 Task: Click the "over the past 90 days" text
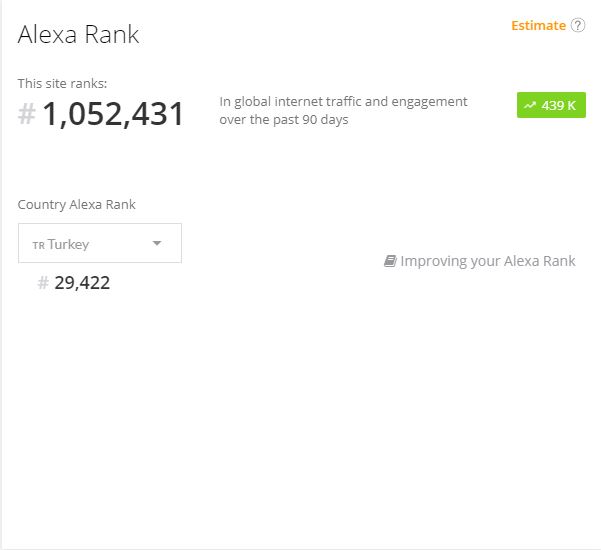click(285, 120)
